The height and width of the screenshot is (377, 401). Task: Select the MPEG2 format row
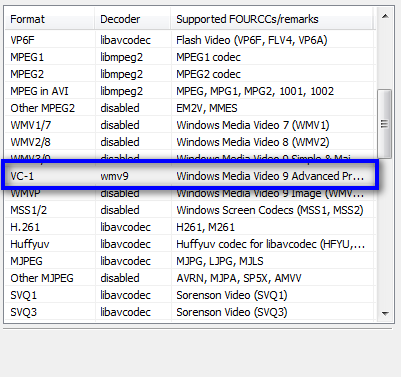pos(190,74)
